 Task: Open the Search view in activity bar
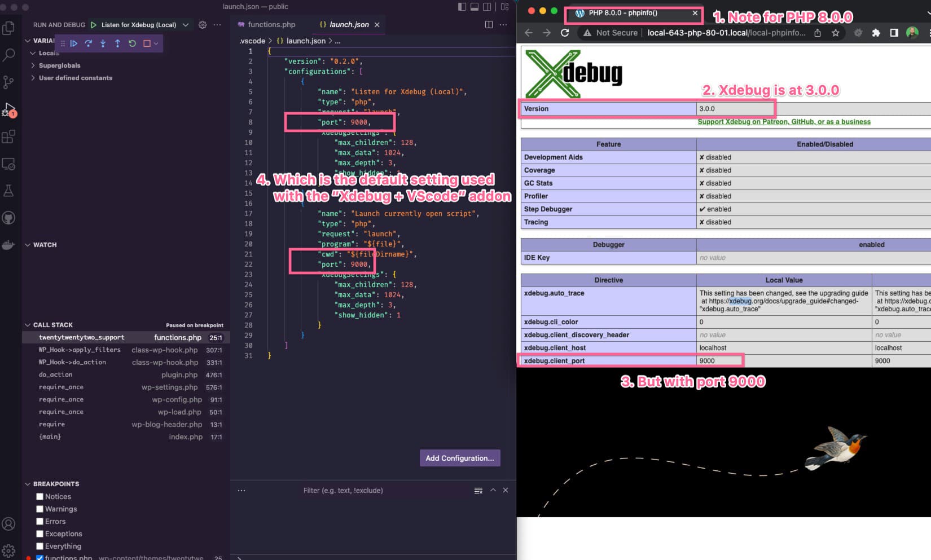point(8,55)
